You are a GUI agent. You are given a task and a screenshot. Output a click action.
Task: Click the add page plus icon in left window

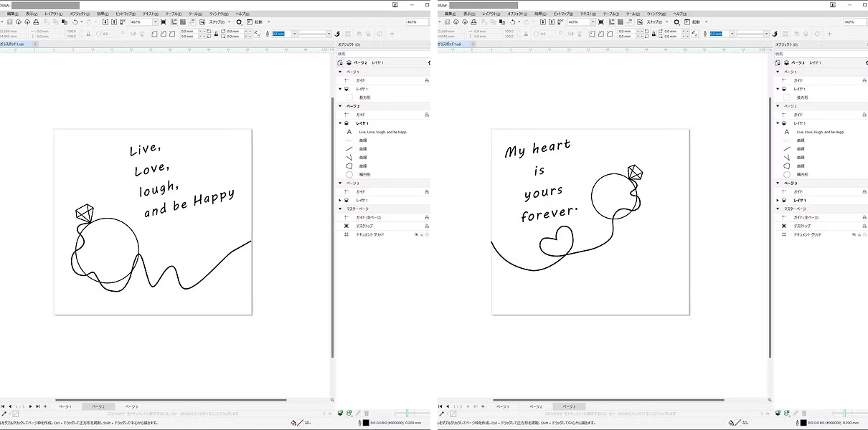pos(45,406)
